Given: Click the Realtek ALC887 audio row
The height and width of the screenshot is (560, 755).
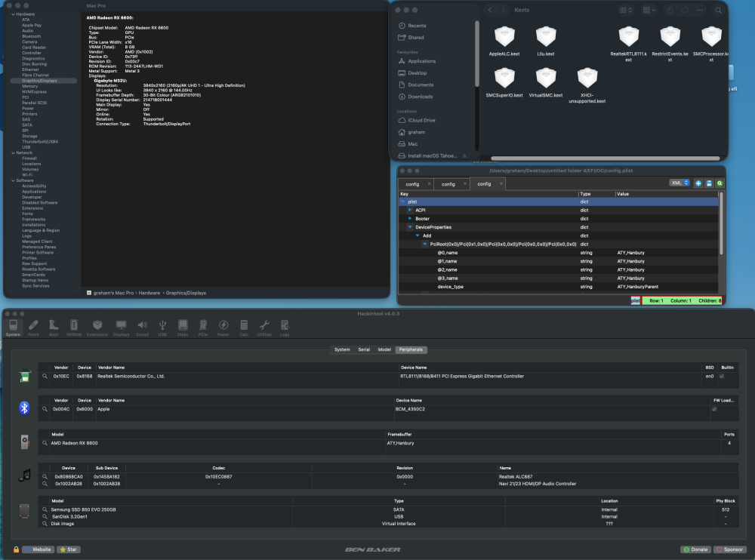Looking at the screenshot, I should [x=388, y=477].
